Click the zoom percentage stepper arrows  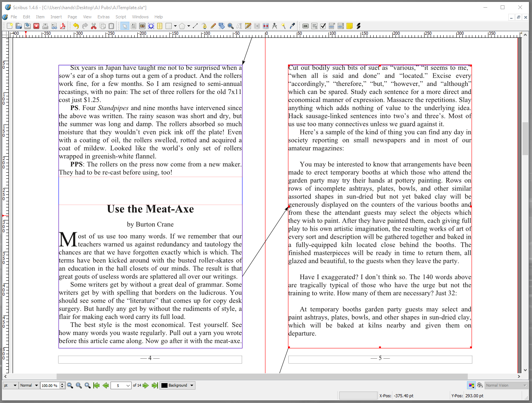62,385
